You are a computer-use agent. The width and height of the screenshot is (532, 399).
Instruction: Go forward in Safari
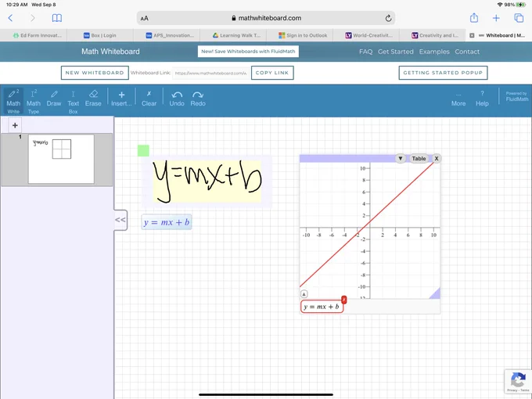tap(33, 18)
